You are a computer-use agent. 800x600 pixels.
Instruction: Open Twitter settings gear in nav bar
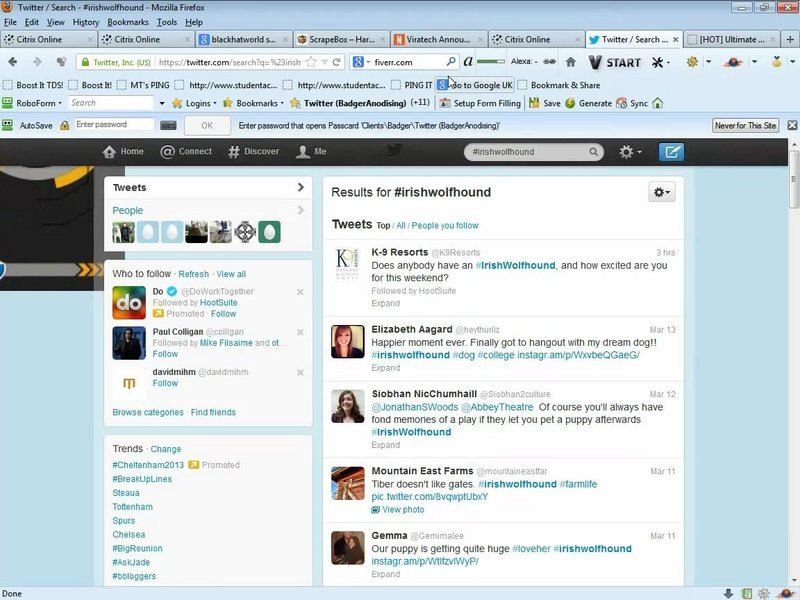(630, 152)
